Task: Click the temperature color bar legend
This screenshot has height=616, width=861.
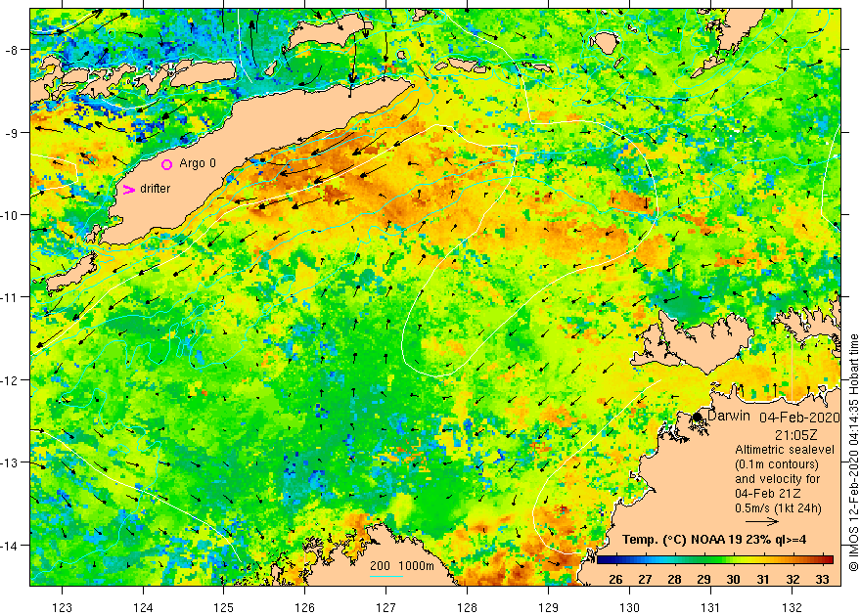Action: [715, 560]
